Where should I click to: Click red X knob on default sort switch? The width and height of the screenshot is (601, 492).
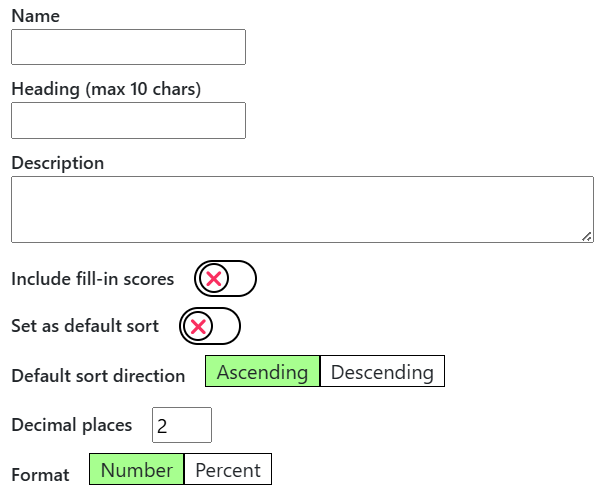click(198, 326)
